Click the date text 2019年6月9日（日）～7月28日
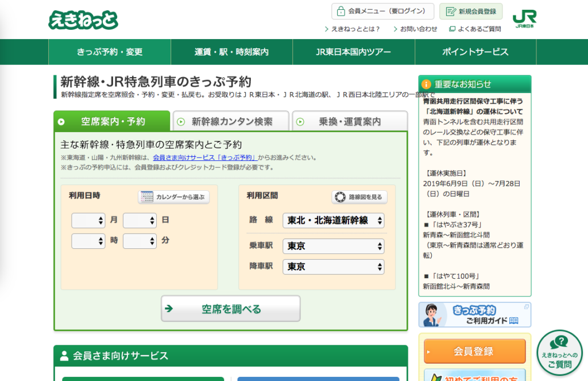The image size is (588, 381). pos(471,183)
